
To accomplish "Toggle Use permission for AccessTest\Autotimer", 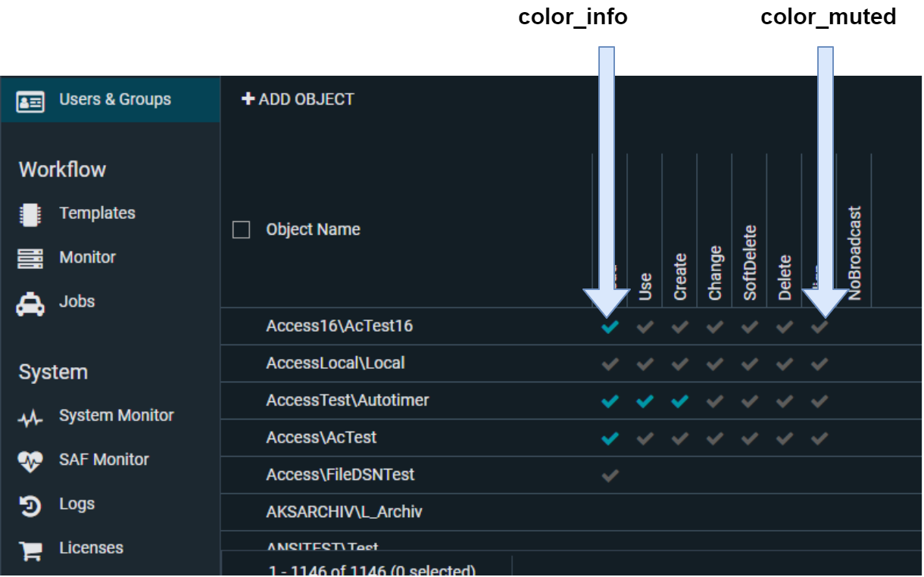I will pyautogui.click(x=645, y=401).
